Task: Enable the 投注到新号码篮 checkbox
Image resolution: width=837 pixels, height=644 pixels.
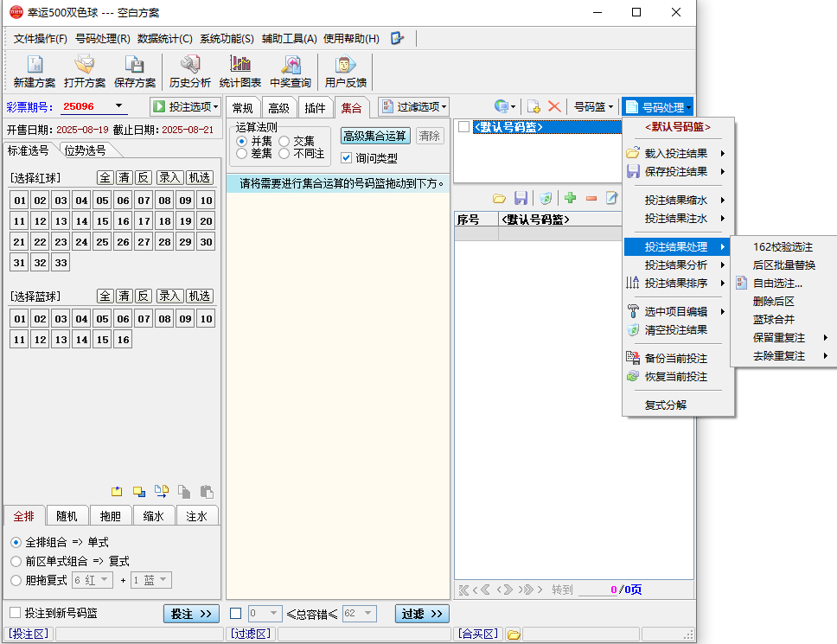Action: (x=15, y=613)
